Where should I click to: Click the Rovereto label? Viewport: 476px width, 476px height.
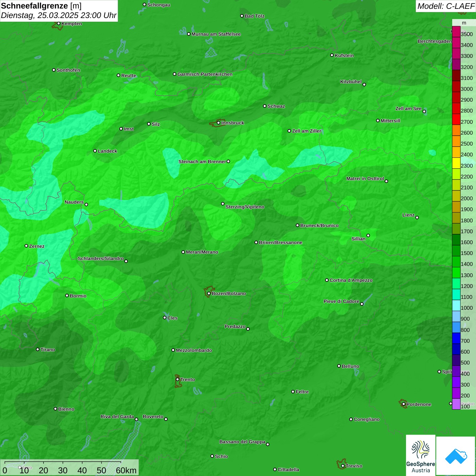(x=153, y=417)
